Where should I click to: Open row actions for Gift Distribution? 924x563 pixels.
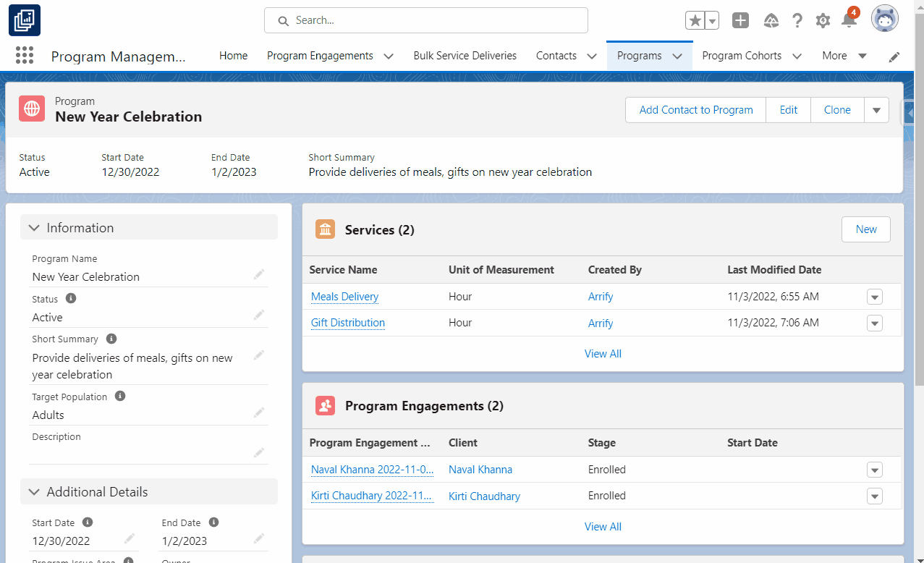click(874, 323)
